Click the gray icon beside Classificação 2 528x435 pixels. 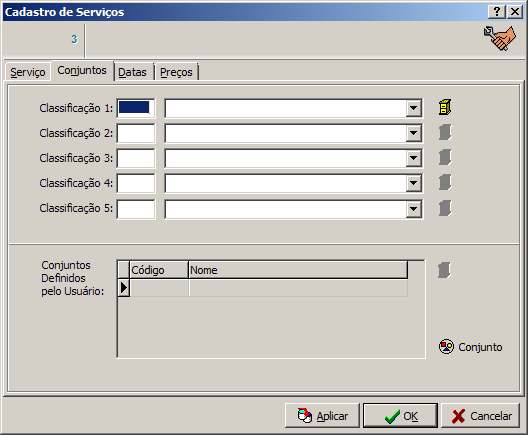tap(445, 133)
